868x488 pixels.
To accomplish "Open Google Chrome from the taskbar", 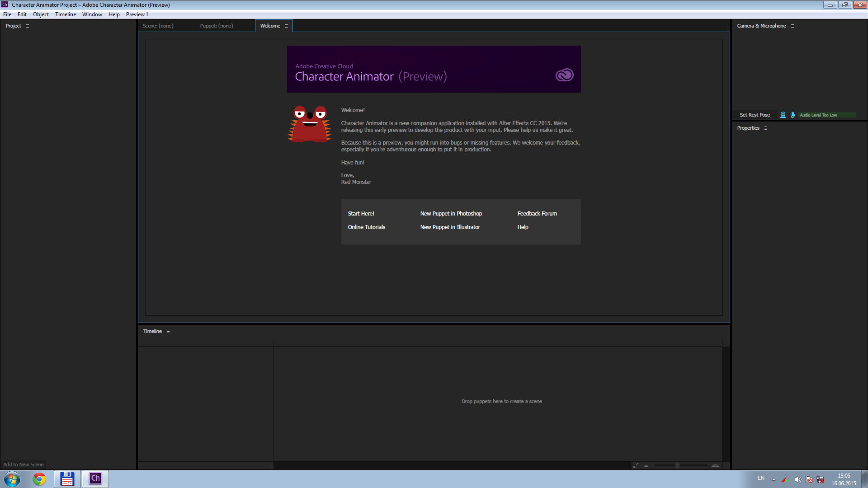I will 39,479.
